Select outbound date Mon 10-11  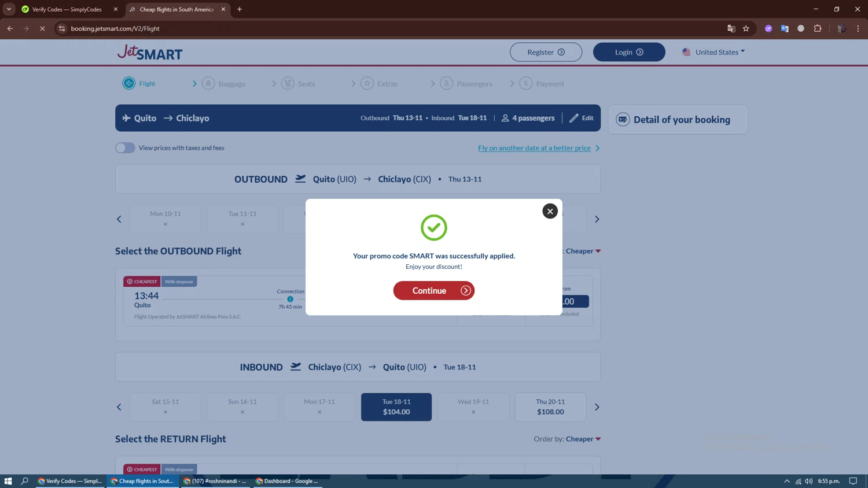click(165, 219)
